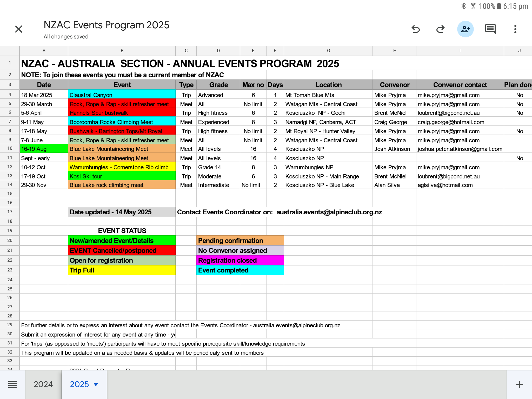Tap the Bluetooth status icon

click(464, 6)
